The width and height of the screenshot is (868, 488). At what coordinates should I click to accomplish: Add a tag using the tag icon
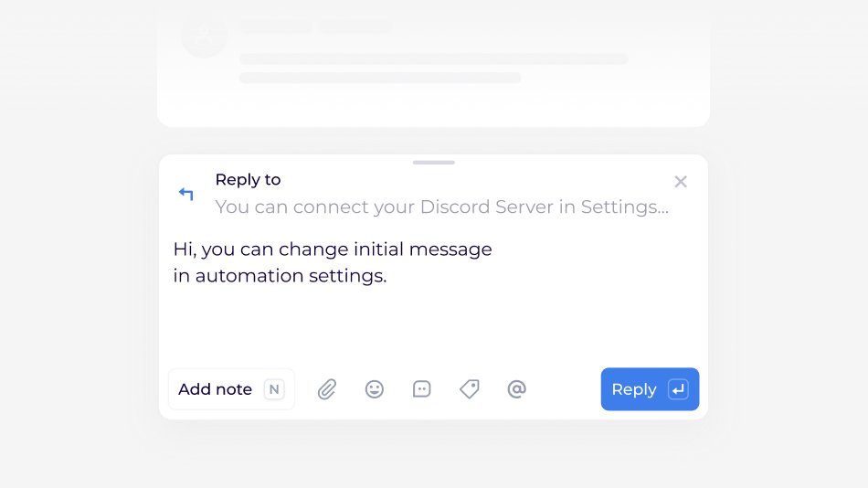(x=470, y=389)
